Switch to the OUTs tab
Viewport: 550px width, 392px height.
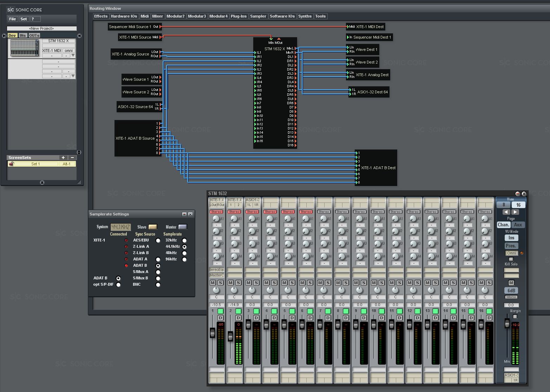34,35
